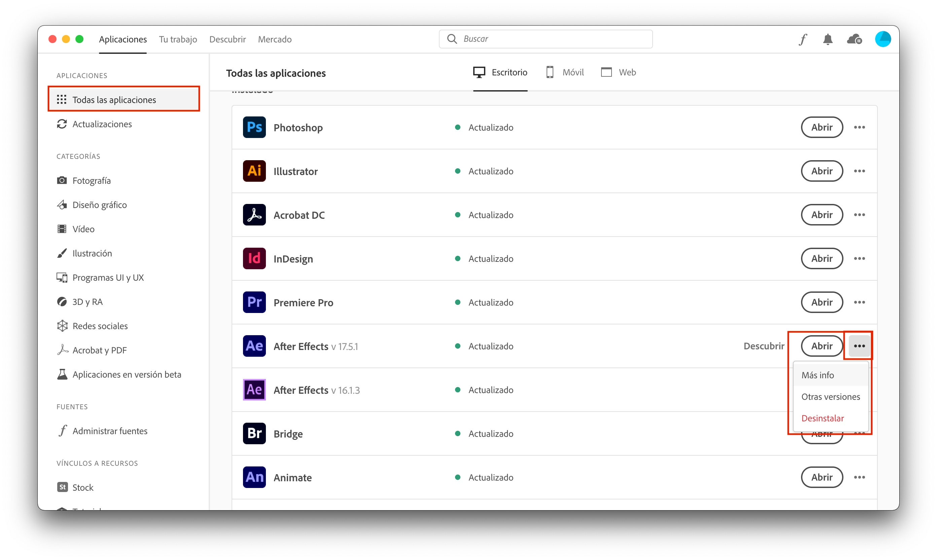Click Descubrir link for After Effects

click(x=763, y=346)
